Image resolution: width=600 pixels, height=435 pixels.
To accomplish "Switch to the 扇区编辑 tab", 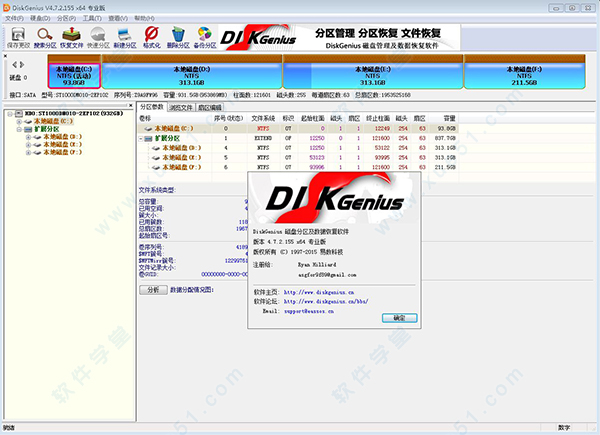I will 209,108.
